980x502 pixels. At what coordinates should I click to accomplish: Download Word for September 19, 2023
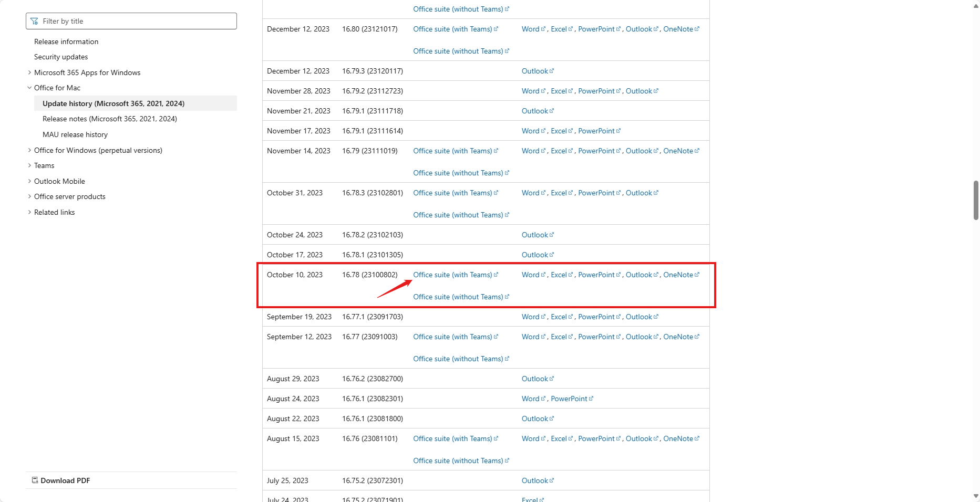click(x=533, y=317)
